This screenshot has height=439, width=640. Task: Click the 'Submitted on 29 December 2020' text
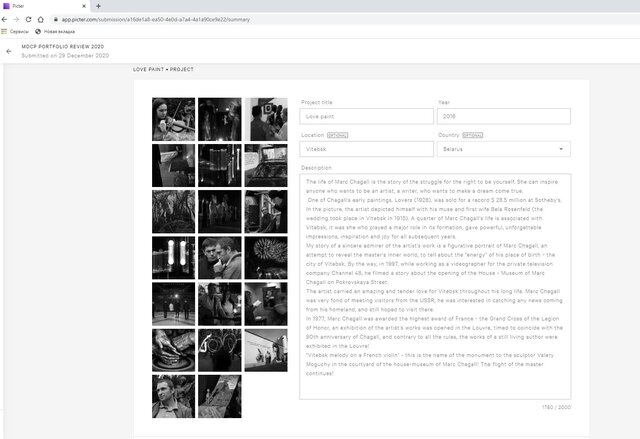click(65, 55)
